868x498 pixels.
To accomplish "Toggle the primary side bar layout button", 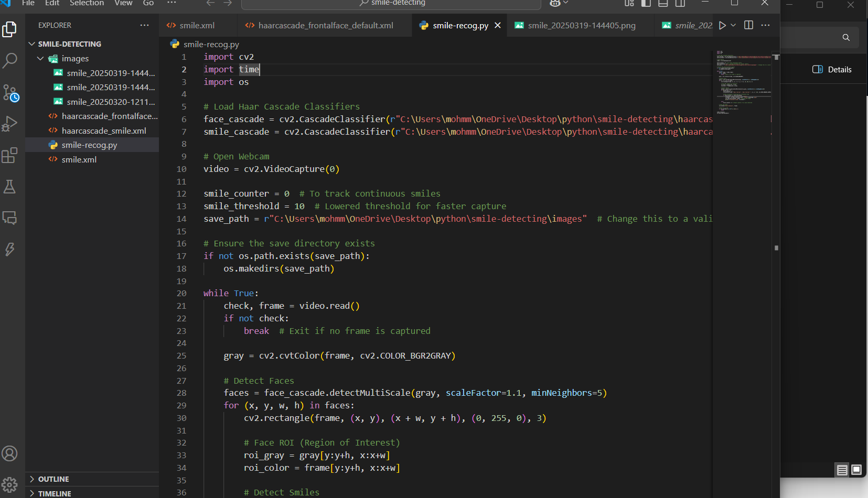I will point(646,3).
